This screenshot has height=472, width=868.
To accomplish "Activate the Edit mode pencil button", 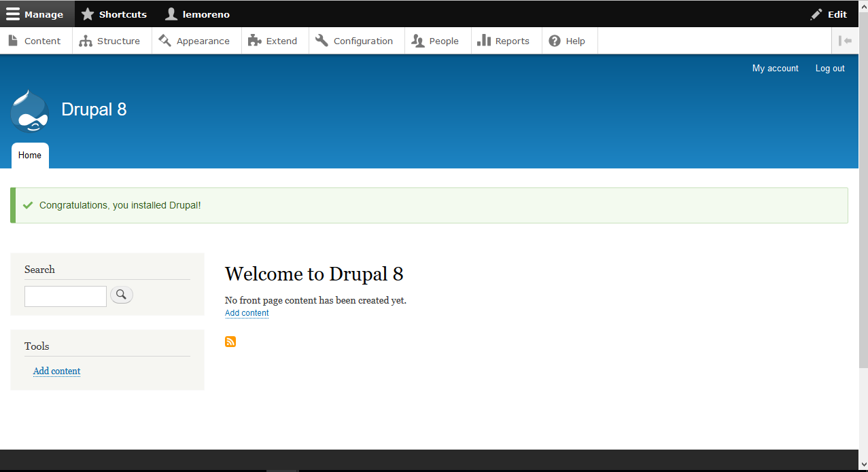I will [x=829, y=14].
